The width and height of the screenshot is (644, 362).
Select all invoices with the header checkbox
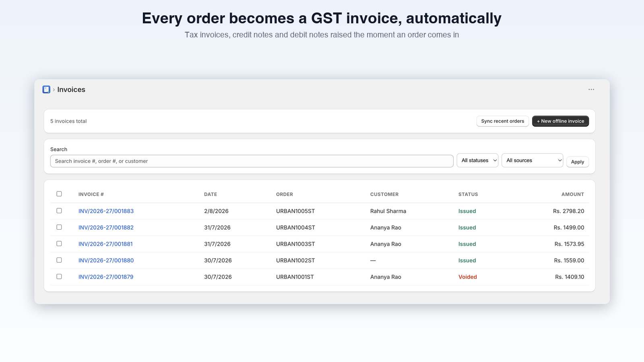(x=59, y=194)
